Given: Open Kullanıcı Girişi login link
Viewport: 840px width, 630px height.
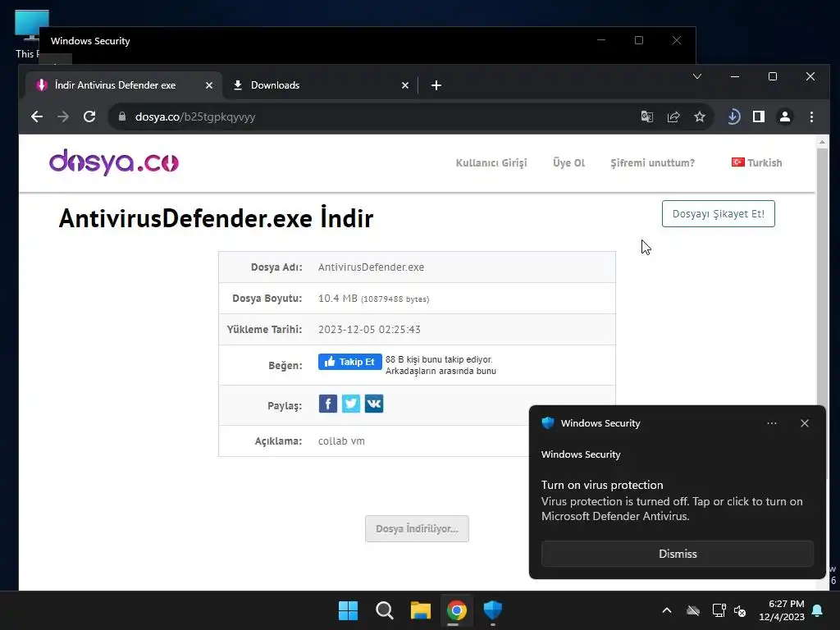Looking at the screenshot, I should tap(491, 163).
